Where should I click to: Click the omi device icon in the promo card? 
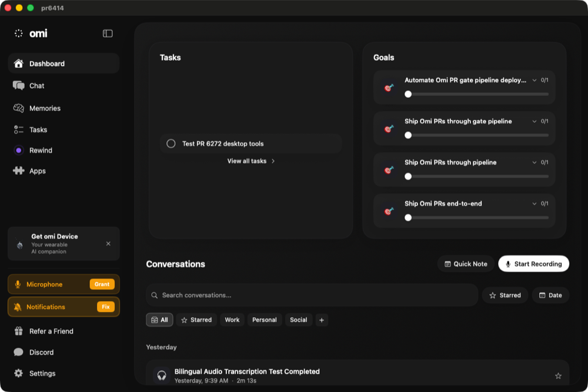click(x=20, y=245)
